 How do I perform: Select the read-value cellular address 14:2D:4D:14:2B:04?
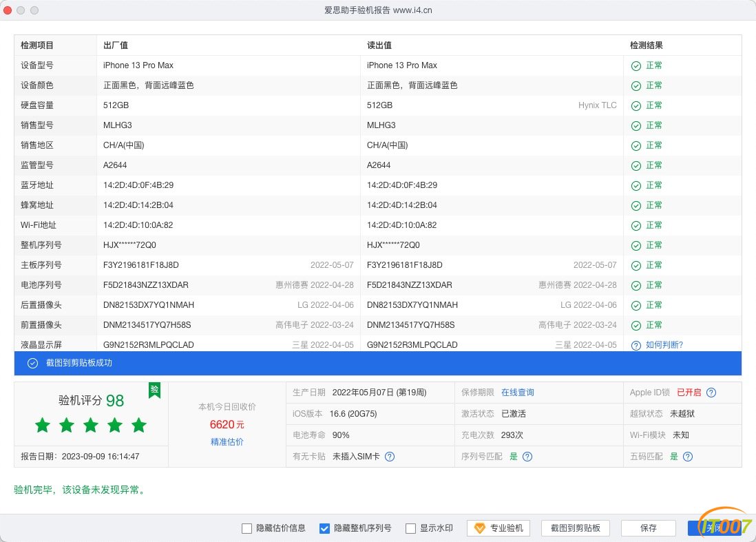coord(402,205)
